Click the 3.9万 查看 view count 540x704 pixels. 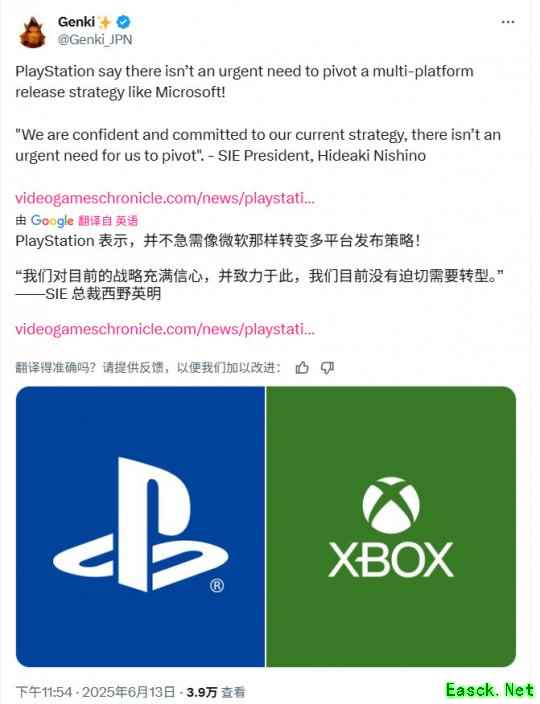(x=216, y=692)
